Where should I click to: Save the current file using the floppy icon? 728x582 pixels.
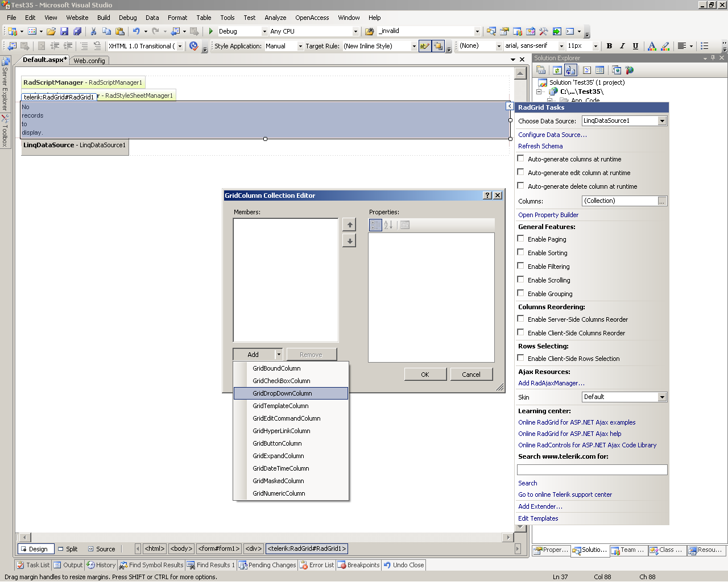coord(64,31)
